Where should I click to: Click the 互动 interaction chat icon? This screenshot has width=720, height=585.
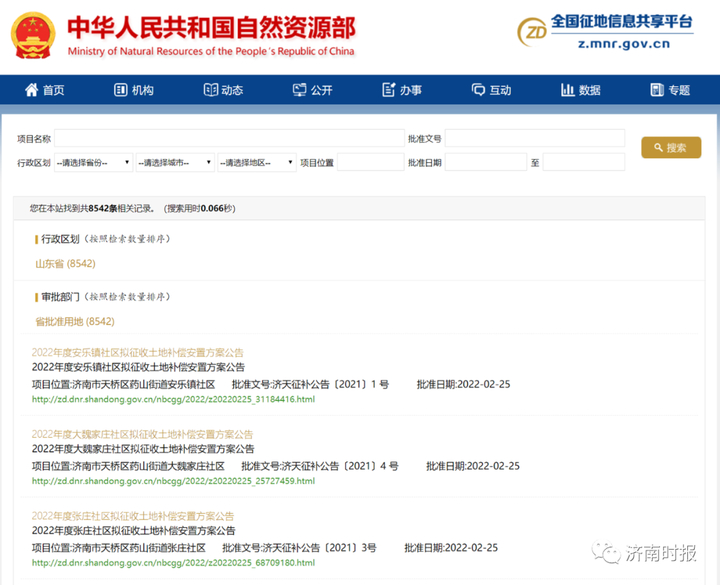[478, 90]
